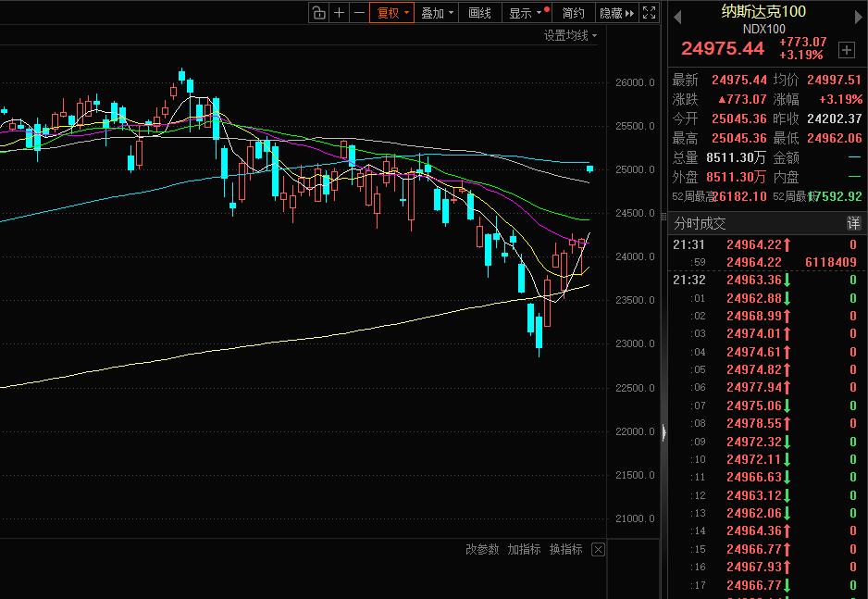
Task: Click the 均价 value 24997.51
Action: 835,81
